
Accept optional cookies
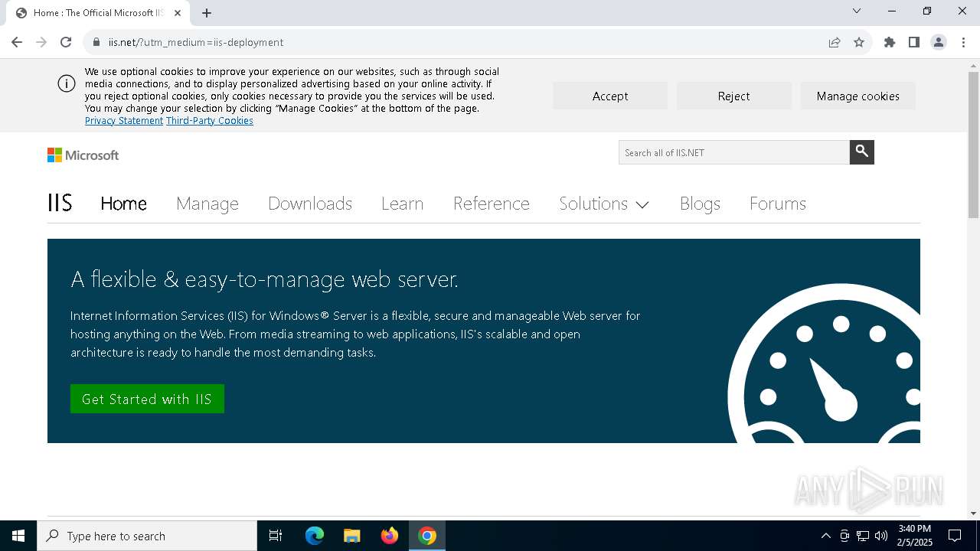610,96
